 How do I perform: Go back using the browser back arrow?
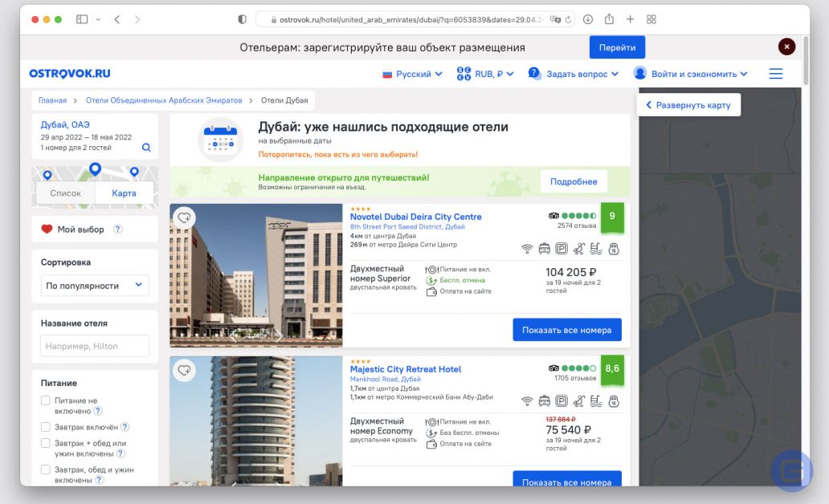coord(116,19)
